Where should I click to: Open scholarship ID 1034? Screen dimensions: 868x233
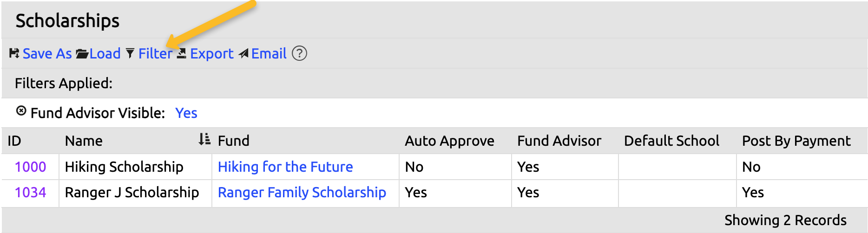[30, 192]
